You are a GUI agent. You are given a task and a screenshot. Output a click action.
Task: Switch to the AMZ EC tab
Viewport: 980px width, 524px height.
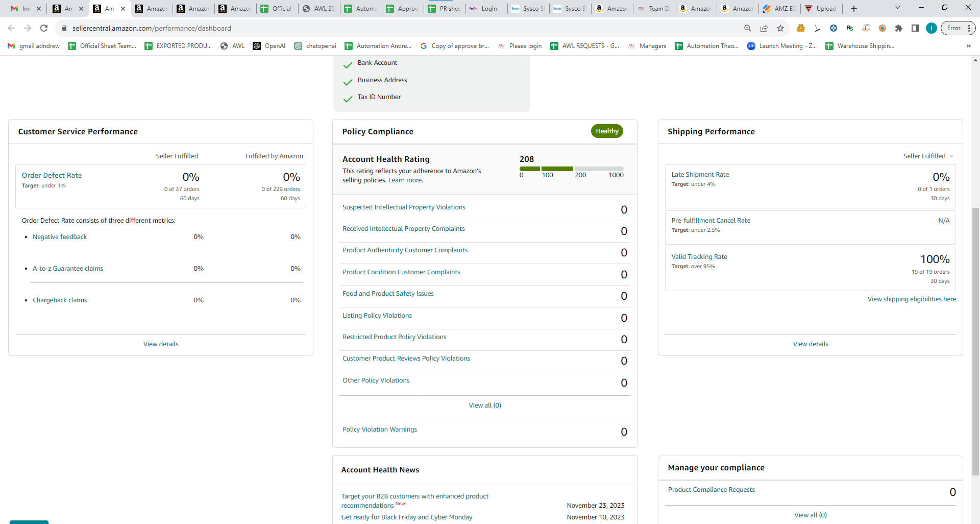(x=779, y=9)
